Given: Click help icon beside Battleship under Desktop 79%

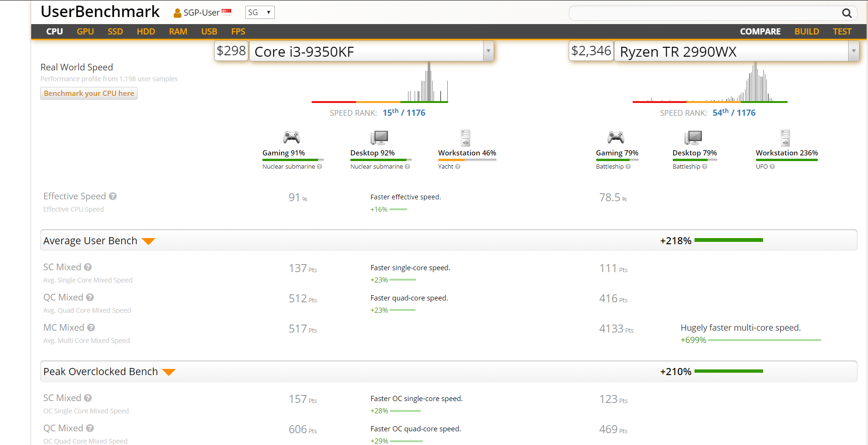Looking at the screenshot, I should pos(704,167).
